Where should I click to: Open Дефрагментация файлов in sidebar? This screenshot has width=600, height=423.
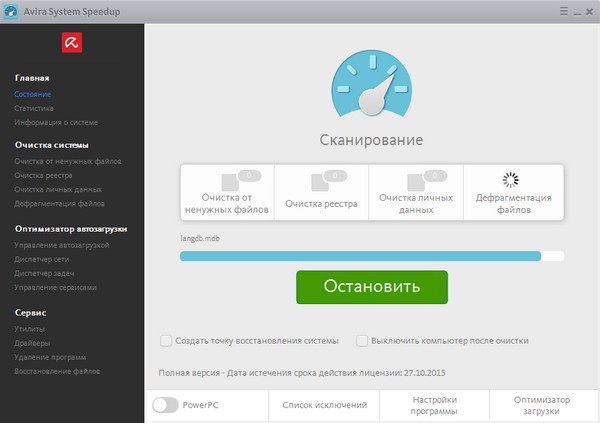click(x=59, y=204)
